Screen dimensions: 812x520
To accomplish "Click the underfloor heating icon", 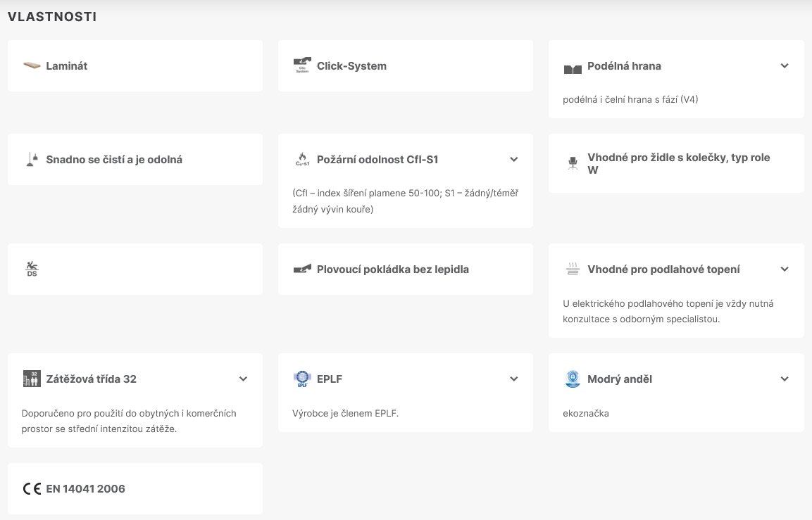I will [x=573, y=269].
